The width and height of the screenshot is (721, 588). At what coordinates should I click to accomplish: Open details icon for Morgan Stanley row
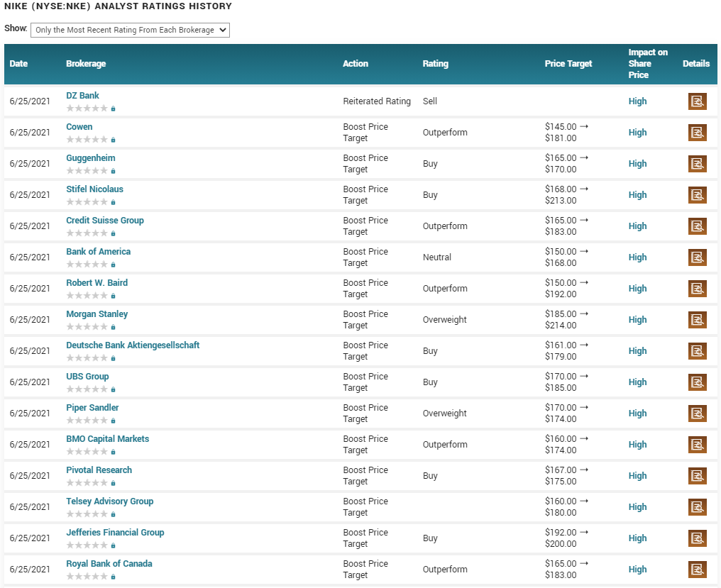(697, 320)
